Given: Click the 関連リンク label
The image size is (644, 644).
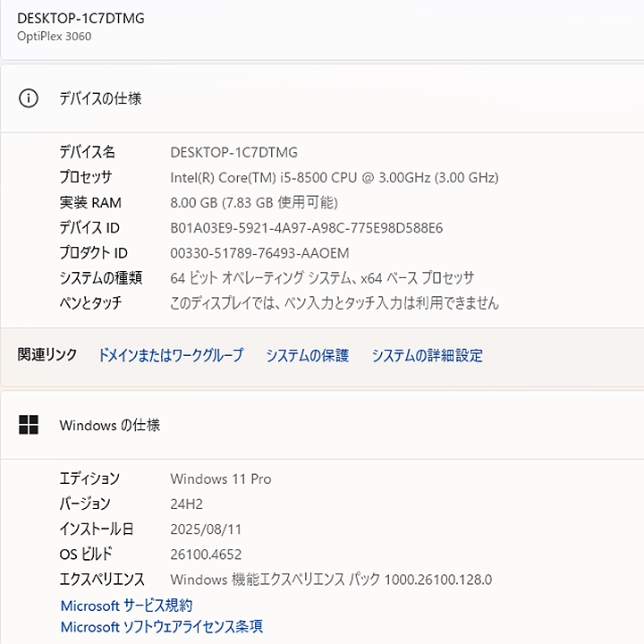Looking at the screenshot, I should (x=47, y=355).
